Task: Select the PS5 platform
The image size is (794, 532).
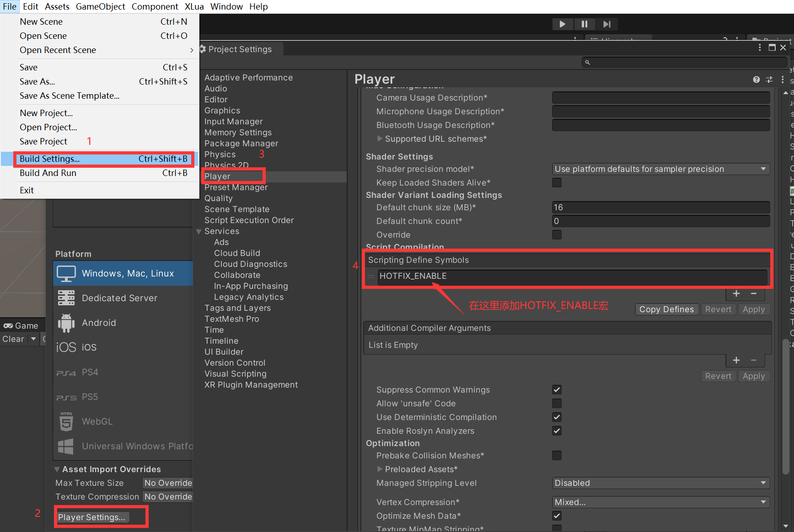Action: pyautogui.click(x=123, y=397)
